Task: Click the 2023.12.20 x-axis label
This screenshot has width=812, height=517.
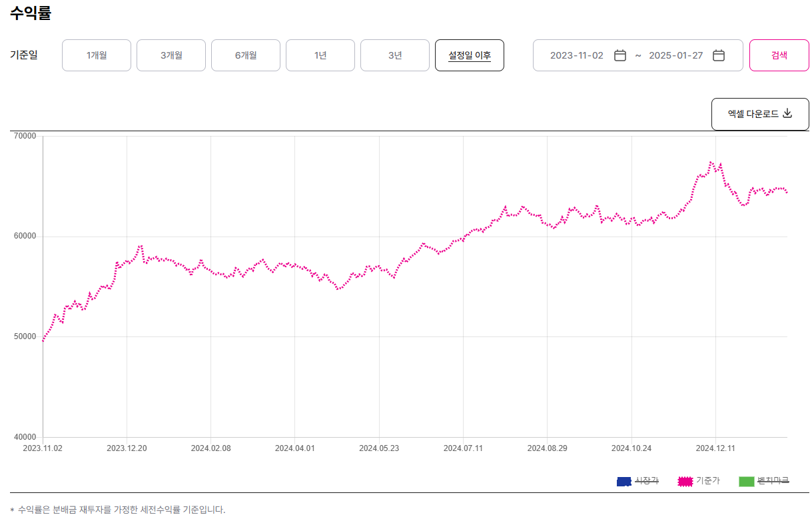Action: (127, 448)
